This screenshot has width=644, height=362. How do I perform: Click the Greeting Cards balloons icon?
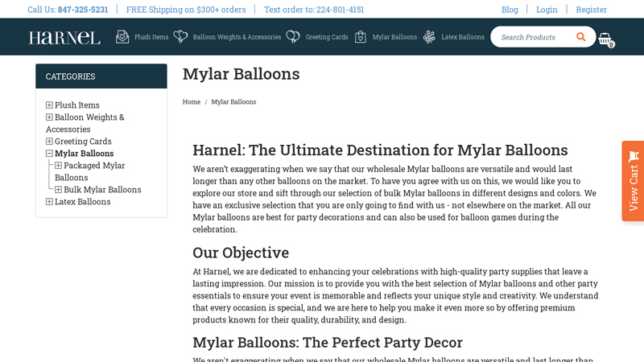click(293, 37)
